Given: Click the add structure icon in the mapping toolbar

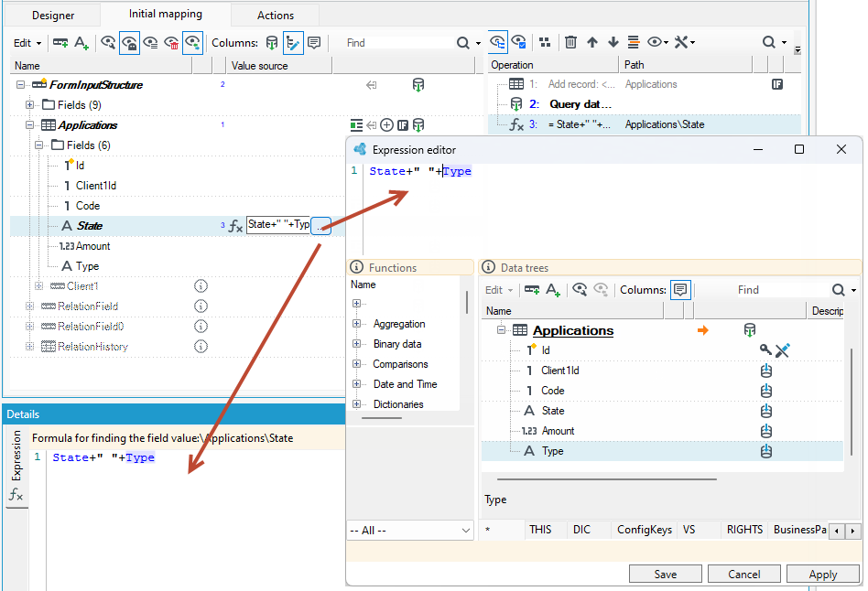Looking at the screenshot, I should point(60,43).
